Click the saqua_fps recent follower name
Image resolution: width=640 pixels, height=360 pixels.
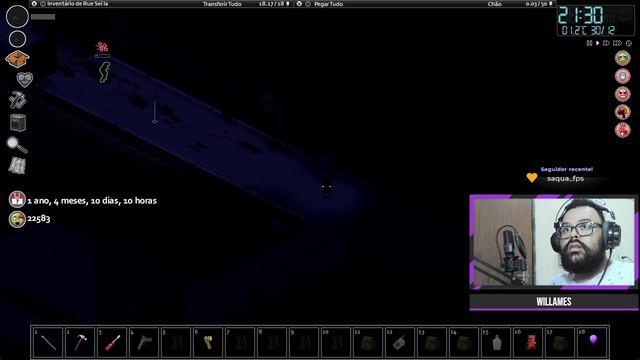coord(565,178)
